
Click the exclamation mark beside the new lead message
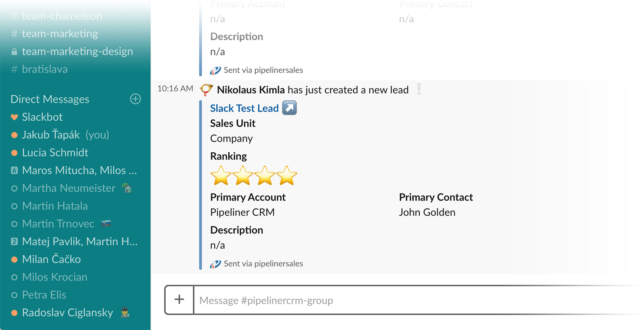pos(419,89)
